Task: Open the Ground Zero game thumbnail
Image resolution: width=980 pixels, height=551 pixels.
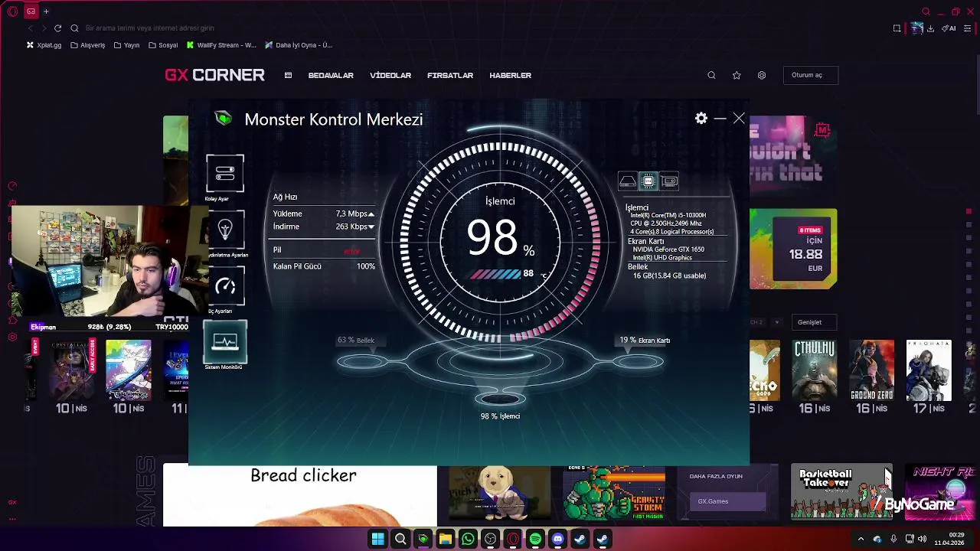Action: coord(872,370)
